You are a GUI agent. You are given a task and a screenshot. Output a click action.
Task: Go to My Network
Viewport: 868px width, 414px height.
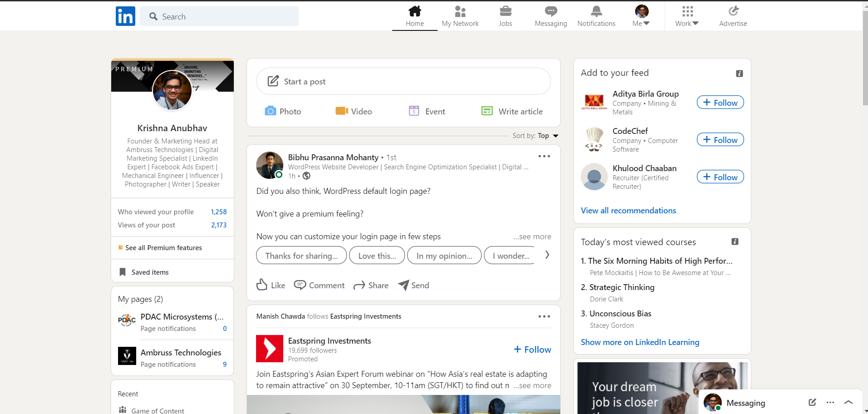click(x=460, y=16)
